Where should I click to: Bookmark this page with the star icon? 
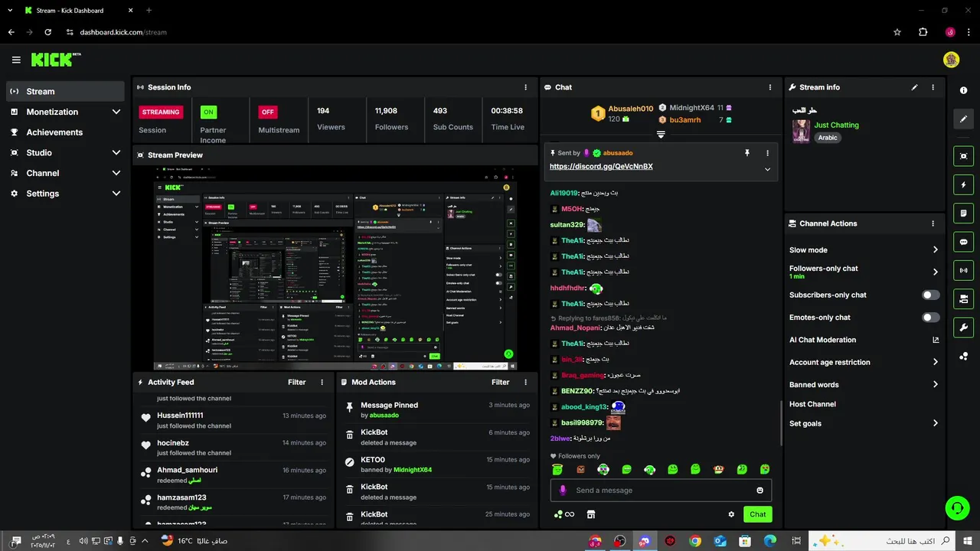pos(897,32)
